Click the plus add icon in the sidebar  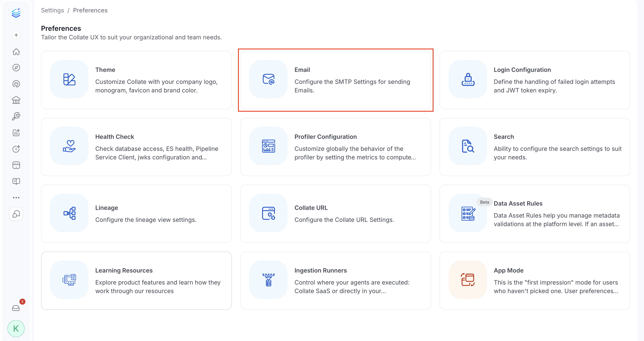point(16,35)
